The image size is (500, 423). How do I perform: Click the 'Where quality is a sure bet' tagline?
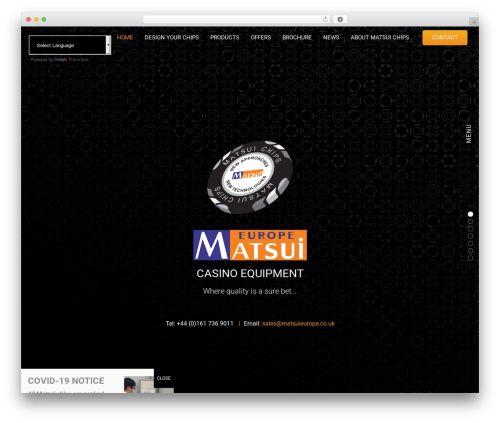(x=250, y=291)
